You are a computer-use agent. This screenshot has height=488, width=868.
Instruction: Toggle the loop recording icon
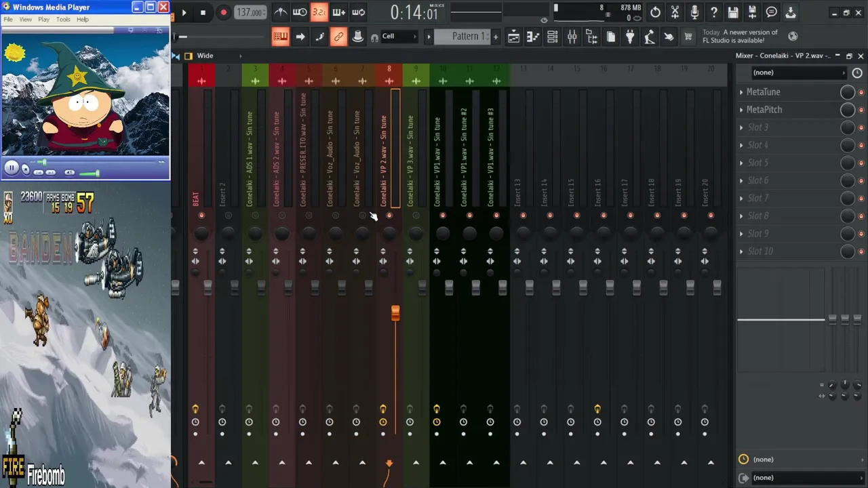(x=358, y=12)
